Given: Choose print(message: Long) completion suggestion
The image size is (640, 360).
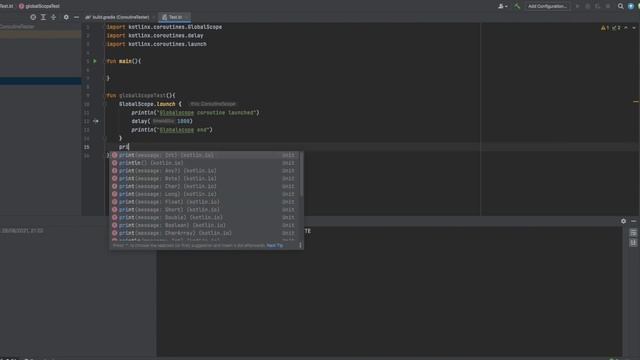Looking at the screenshot, I should click(204, 194).
